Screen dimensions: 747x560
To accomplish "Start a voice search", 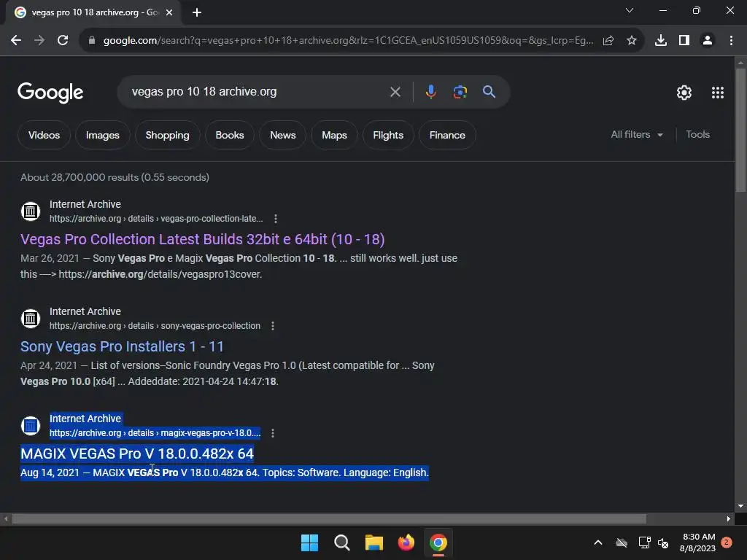I will click(430, 91).
